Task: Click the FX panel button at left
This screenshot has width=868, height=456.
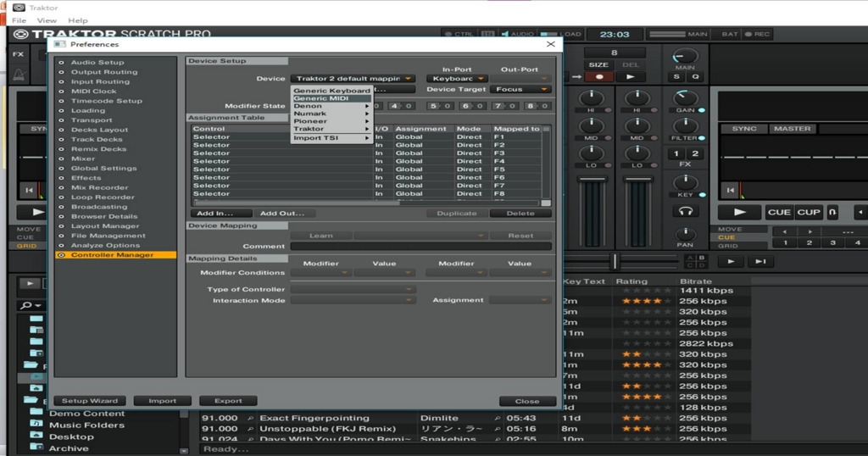Action: click(x=19, y=54)
